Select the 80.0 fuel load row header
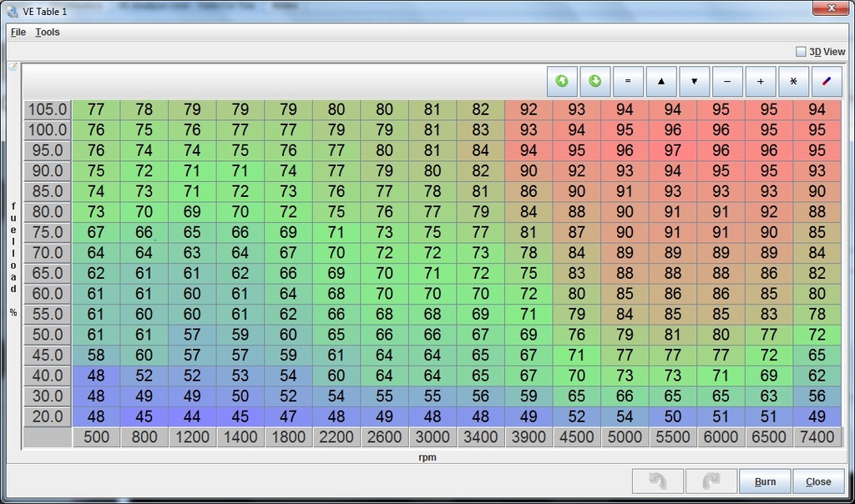This screenshot has width=855, height=504. coord(48,212)
